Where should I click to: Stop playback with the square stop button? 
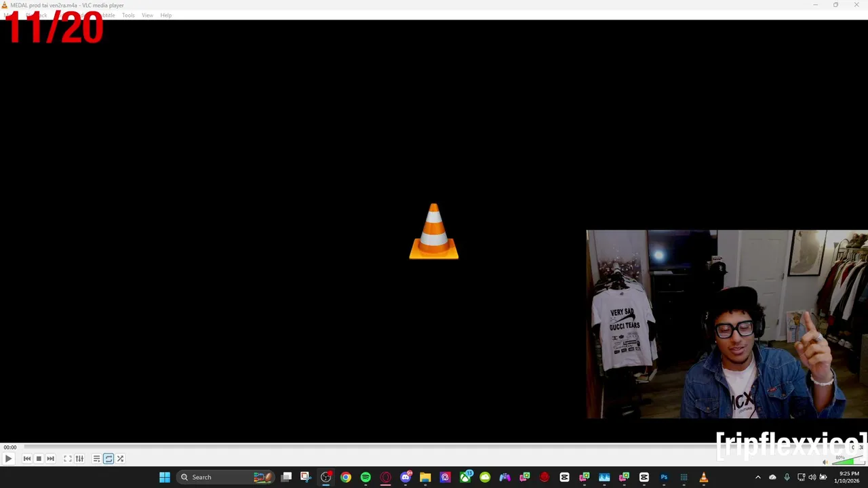[x=39, y=459]
